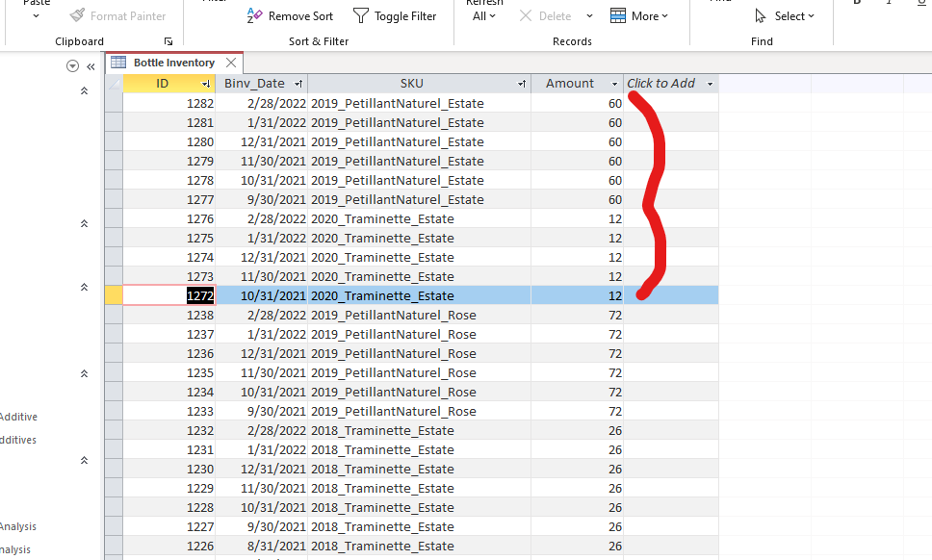Click Amount 60 in row 1280
Image resolution: width=932 pixels, height=560 pixels.
577,142
